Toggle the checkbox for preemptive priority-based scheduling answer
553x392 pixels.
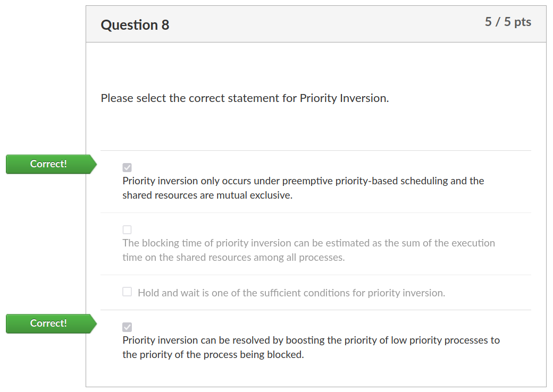127,168
